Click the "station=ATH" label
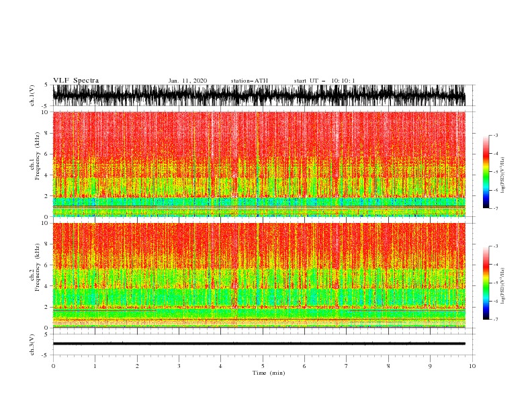Viewport: 532px width, 411px height. coord(249,81)
